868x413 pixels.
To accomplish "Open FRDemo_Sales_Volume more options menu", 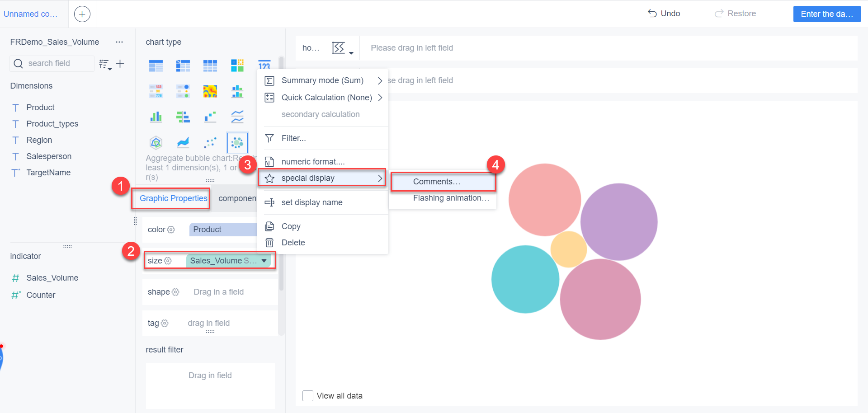I will 119,42.
